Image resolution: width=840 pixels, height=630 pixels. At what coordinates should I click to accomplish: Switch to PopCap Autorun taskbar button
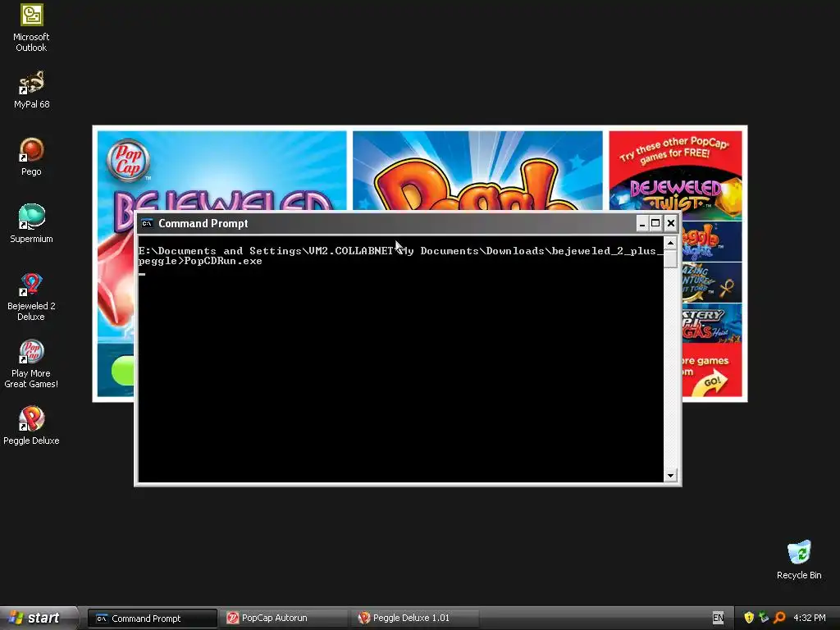[x=285, y=619]
